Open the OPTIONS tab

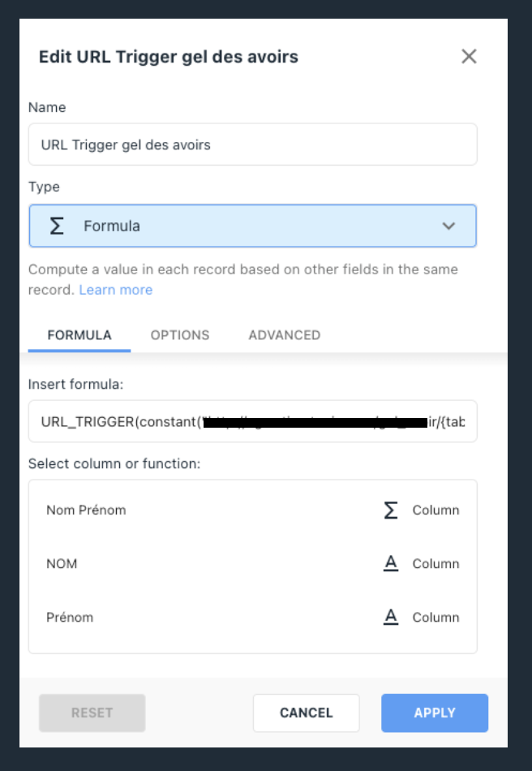coord(180,335)
